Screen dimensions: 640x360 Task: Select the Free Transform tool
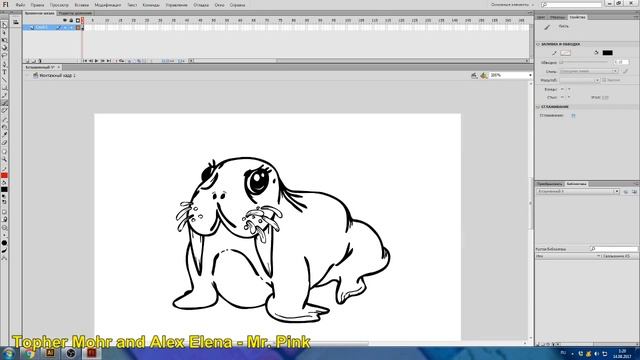click(x=4, y=40)
